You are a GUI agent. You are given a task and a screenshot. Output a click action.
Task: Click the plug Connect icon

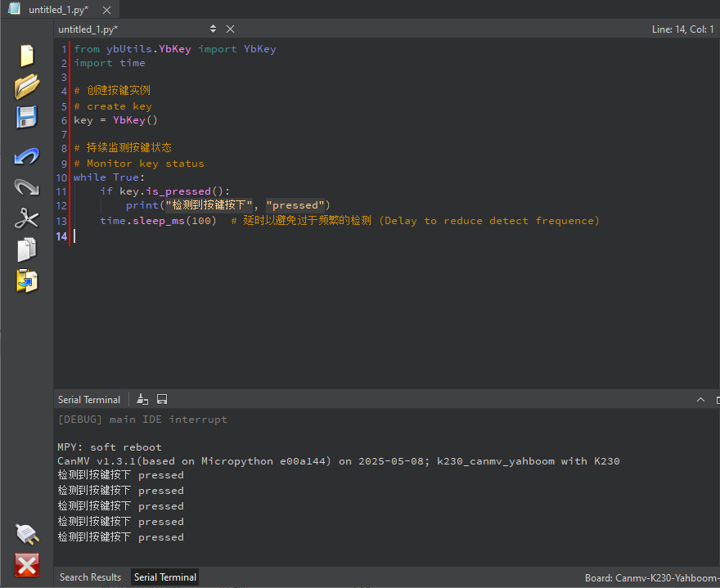tap(27, 534)
